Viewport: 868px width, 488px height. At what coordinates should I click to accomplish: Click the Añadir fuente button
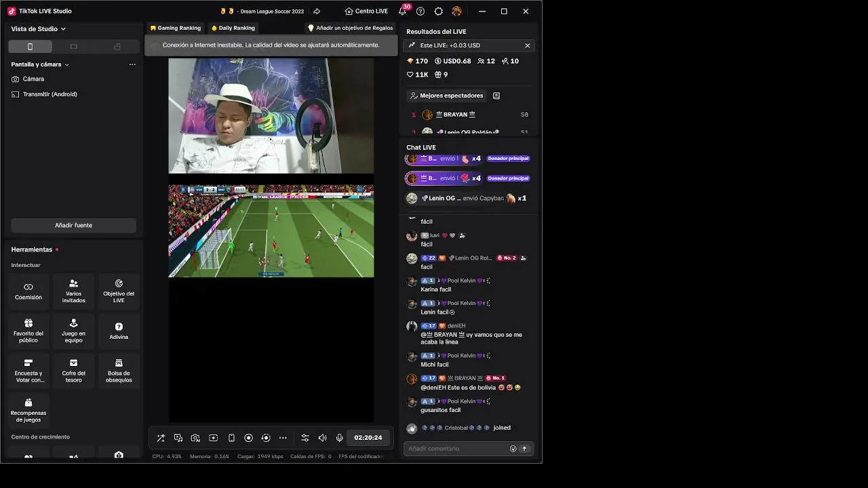point(73,225)
